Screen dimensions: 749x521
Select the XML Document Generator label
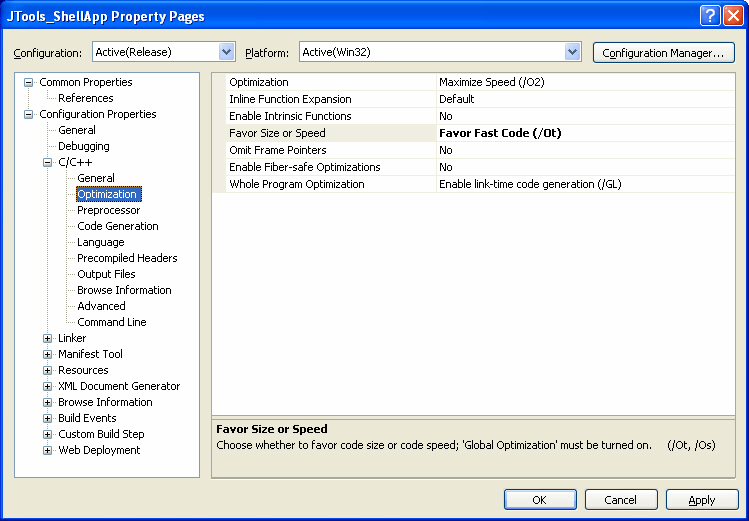[x=119, y=386]
